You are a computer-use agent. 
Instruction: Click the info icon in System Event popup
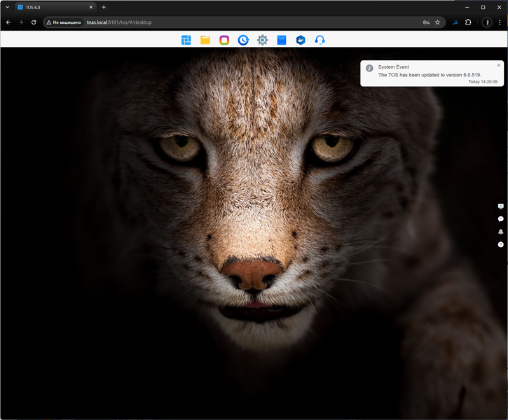pos(369,69)
